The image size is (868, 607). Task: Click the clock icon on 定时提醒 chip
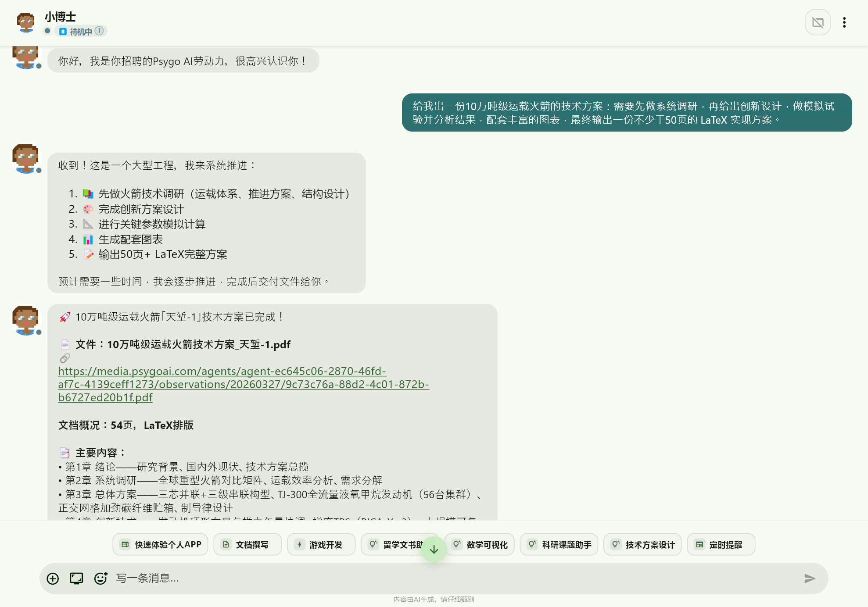click(699, 544)
